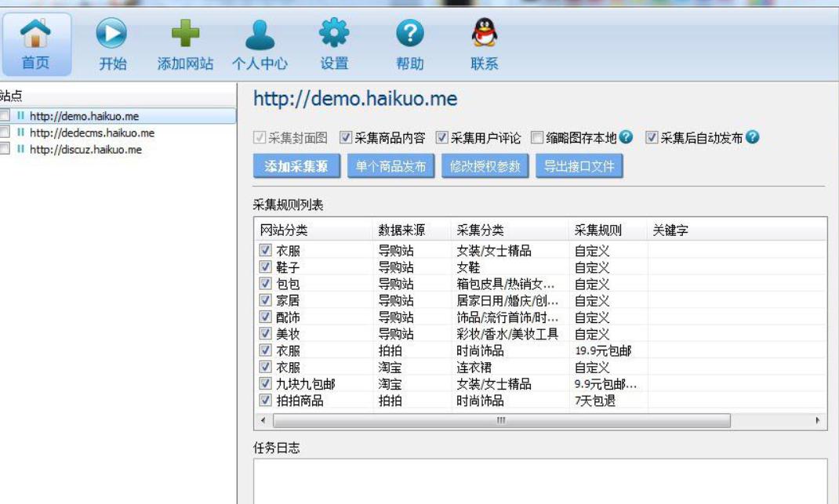Click pause icon of dedecms.haikuo.me site
This screenshot has height=504, width=839.
tap(20, 132)
